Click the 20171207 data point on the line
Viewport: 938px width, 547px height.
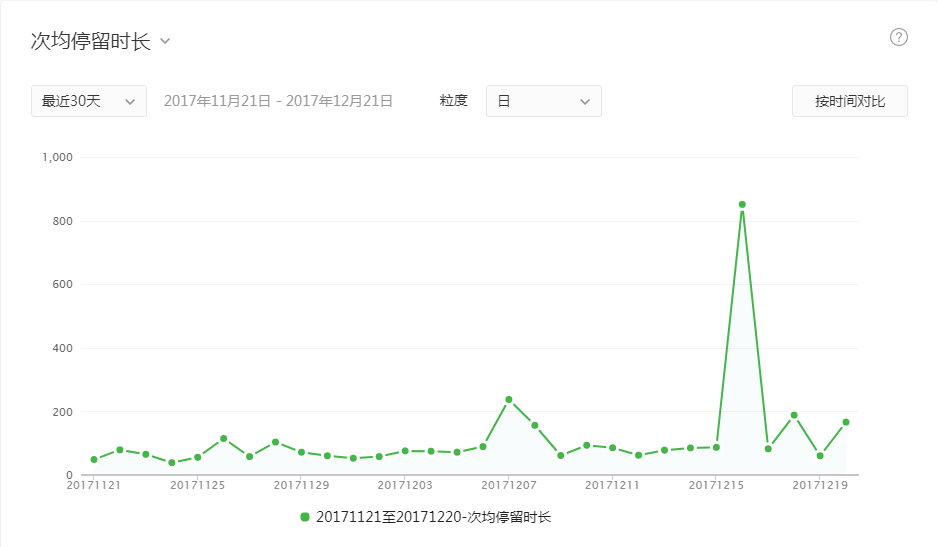click(x=509, y=400)
